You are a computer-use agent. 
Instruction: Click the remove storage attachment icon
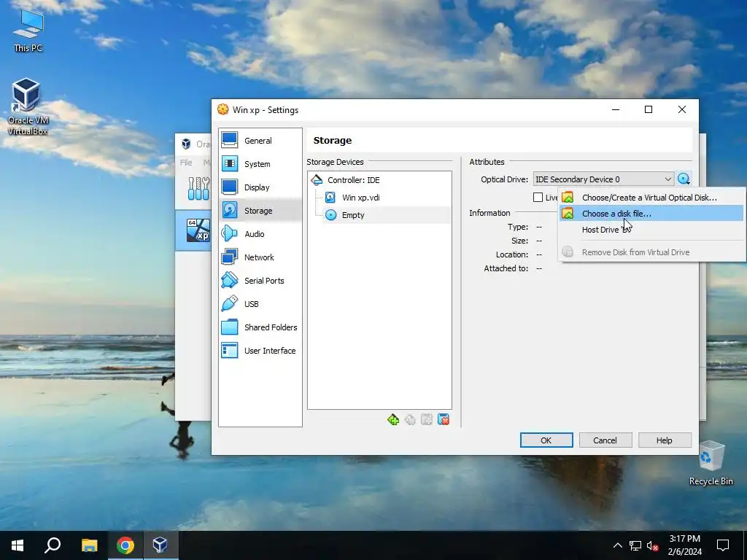pos(444,419)
